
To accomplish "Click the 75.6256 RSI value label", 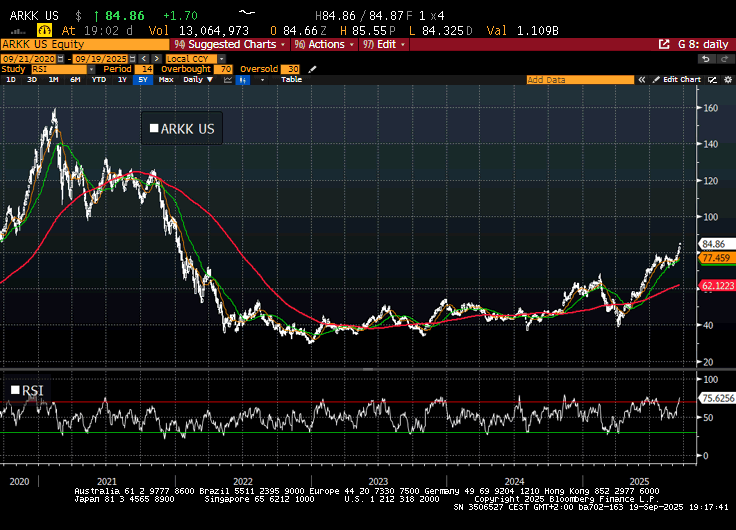I will [x=718, y=398].
